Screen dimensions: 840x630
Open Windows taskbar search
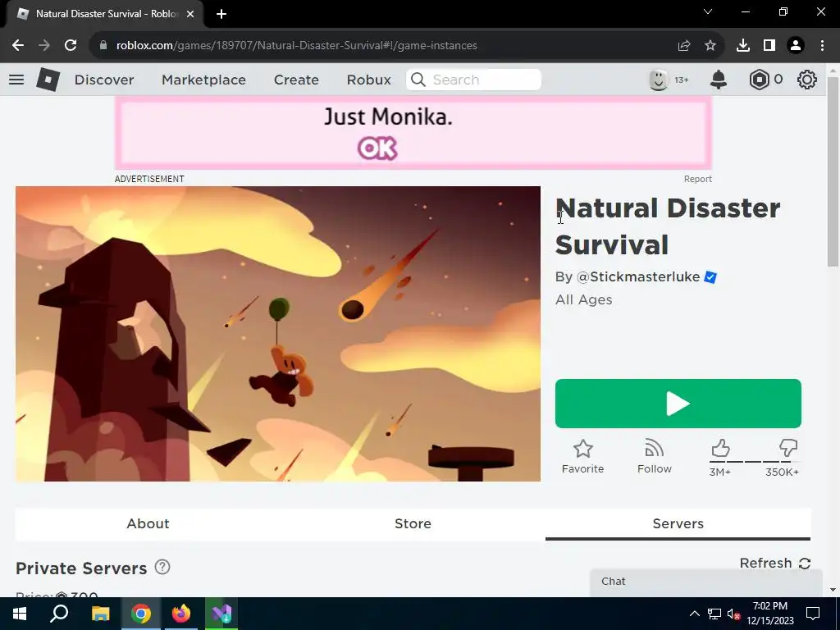click(x=59, y=614)
